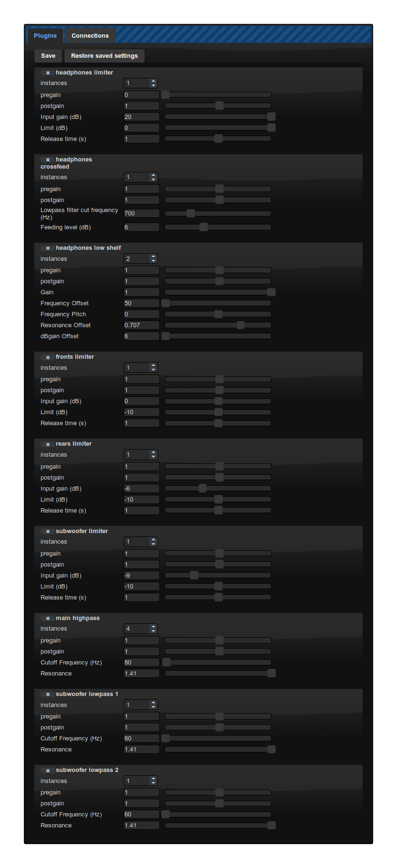Remove the fronts limiter plugin
The image size is (397, 868).
tap(48, 357)
